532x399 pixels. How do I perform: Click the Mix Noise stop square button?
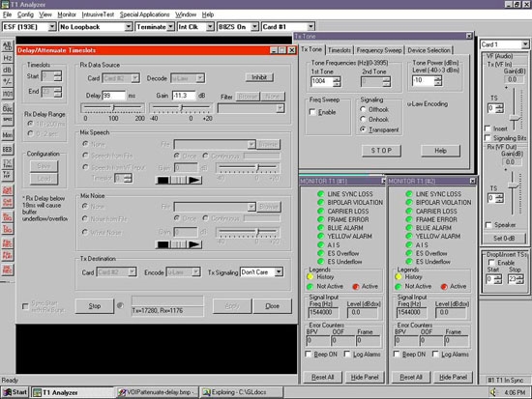163,244
